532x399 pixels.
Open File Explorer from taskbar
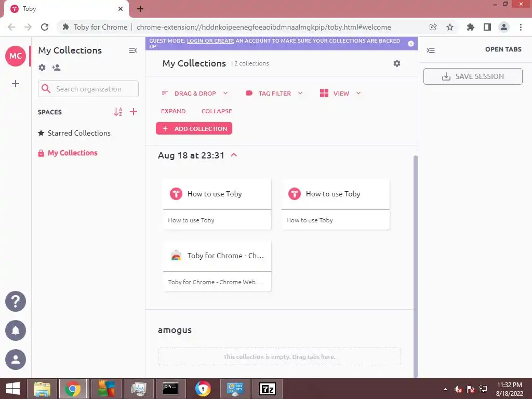[42, 389]
